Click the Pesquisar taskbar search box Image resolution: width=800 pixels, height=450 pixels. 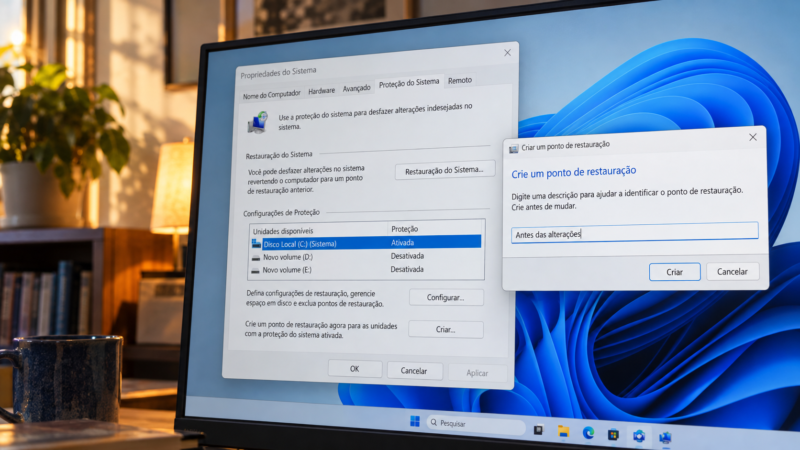[476, 424]
